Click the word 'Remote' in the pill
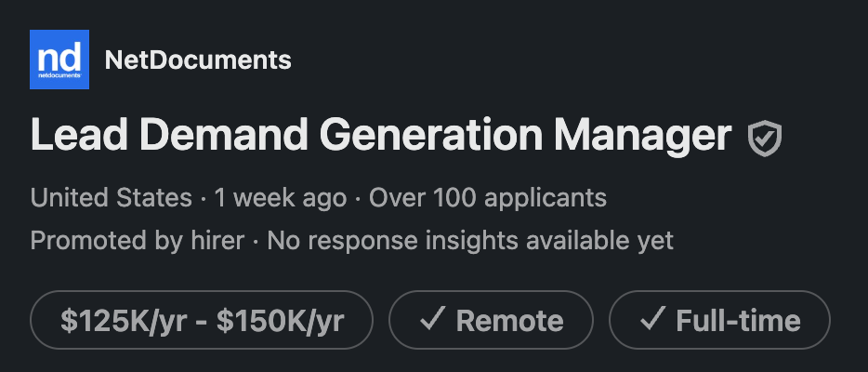Screen dimensions: 868x372 point(509,321)
